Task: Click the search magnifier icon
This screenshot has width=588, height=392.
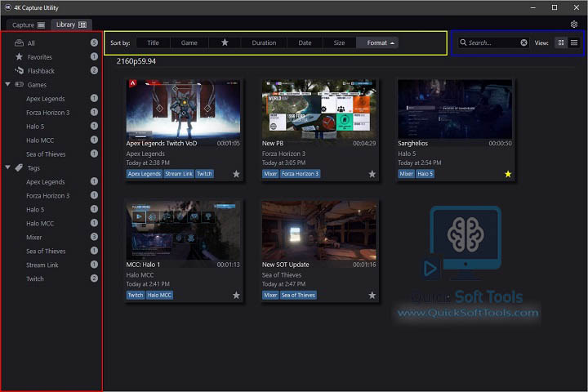Action: coord(464,42)
